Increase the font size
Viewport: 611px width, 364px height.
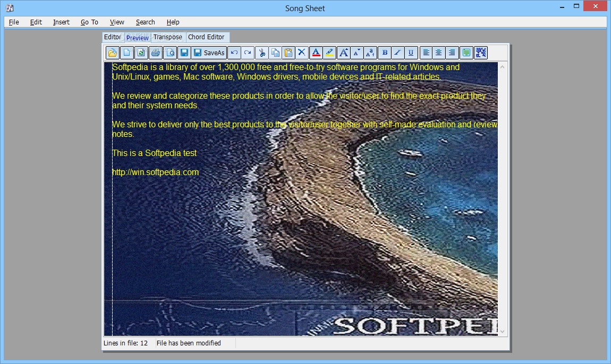tap(344, 53)
